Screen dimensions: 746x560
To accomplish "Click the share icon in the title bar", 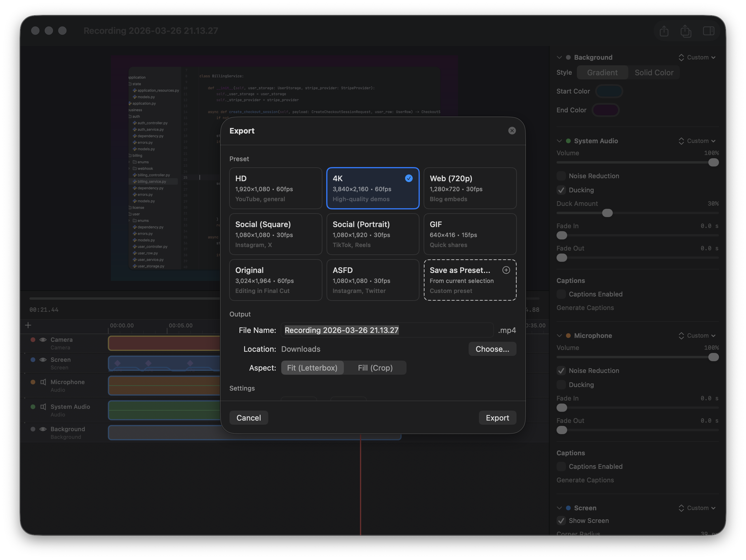I will [x=664, y=31].
